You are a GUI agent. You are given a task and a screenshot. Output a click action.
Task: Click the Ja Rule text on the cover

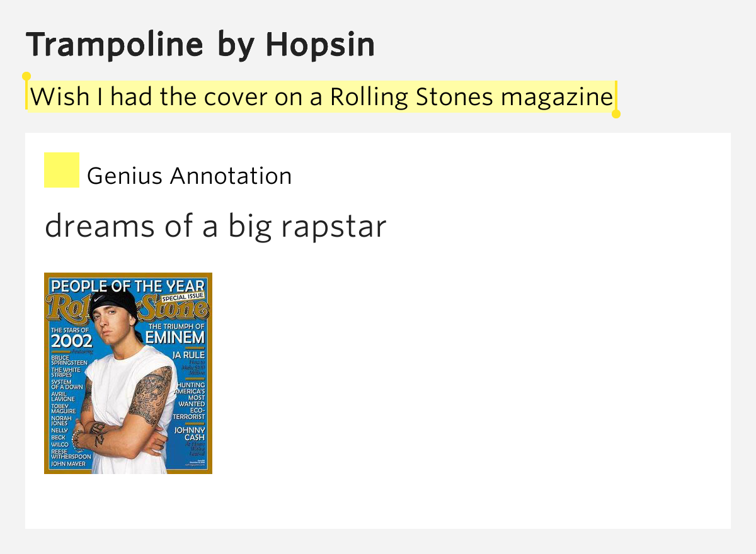188,355
